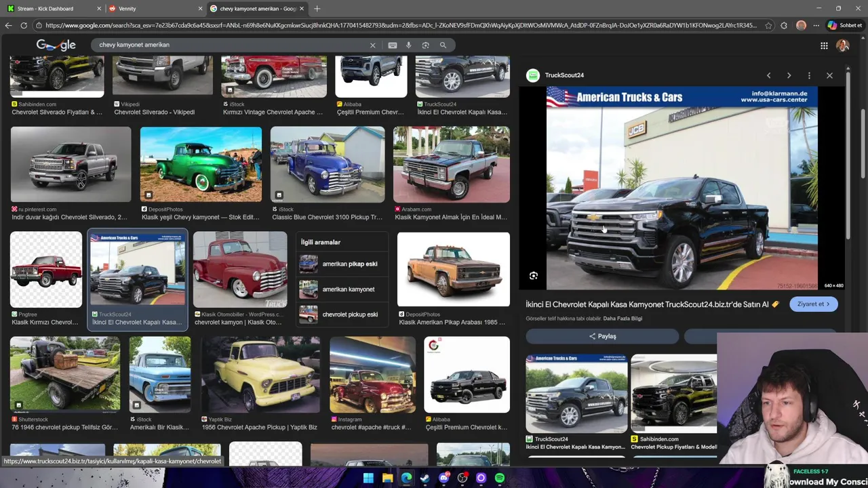
Task: Open Windows Start menu
Action: pos(368,478)
